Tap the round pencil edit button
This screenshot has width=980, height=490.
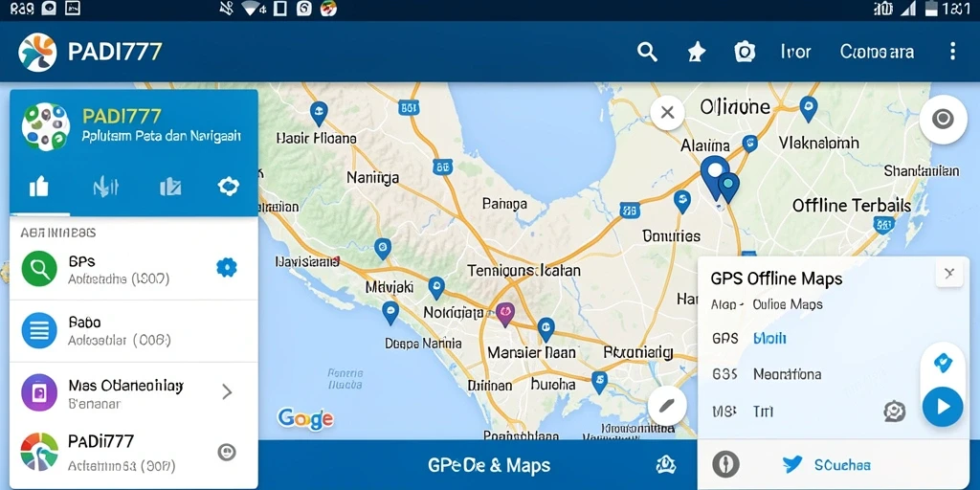[667, 406]
